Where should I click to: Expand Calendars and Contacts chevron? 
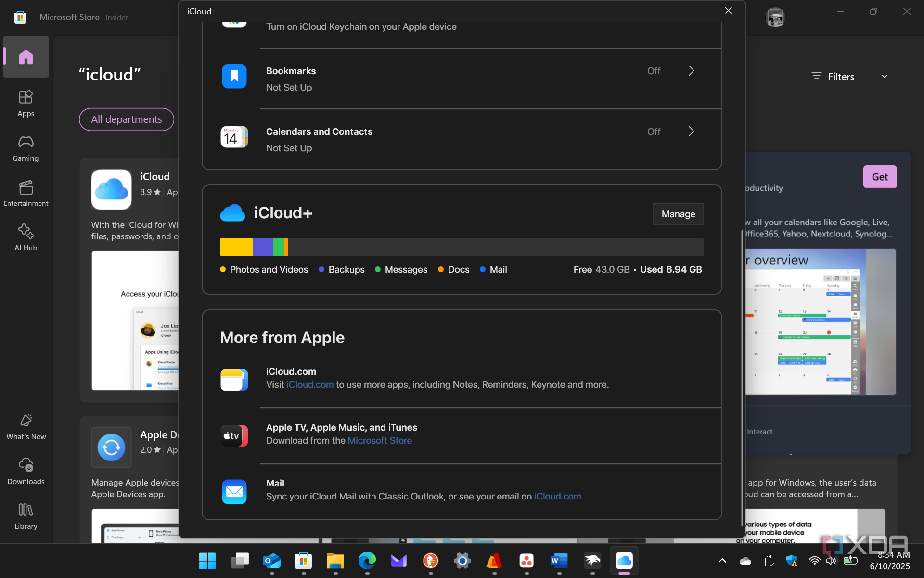coord(691,131)
